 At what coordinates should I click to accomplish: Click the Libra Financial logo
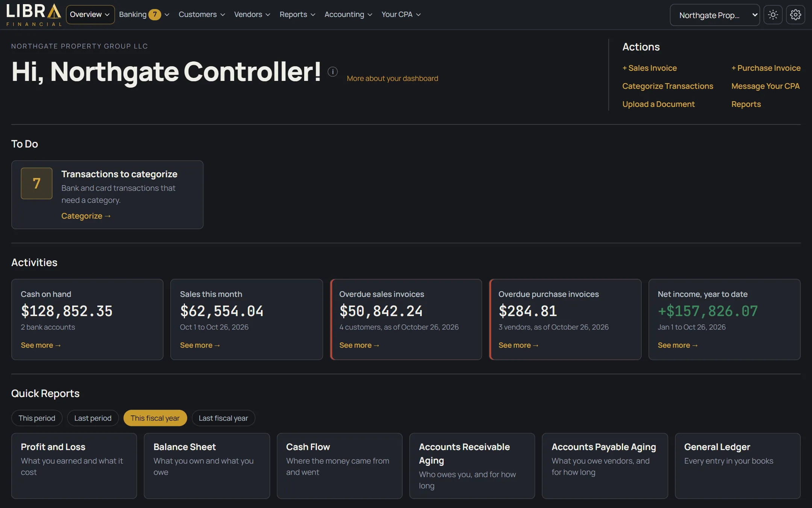(x=33, y=15)
